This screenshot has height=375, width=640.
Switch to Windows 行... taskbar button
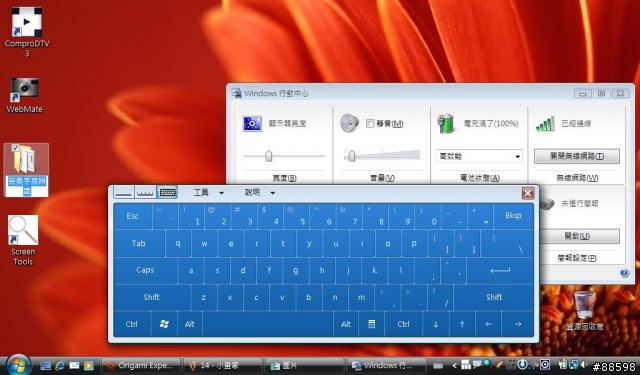(x=386, y=366)
